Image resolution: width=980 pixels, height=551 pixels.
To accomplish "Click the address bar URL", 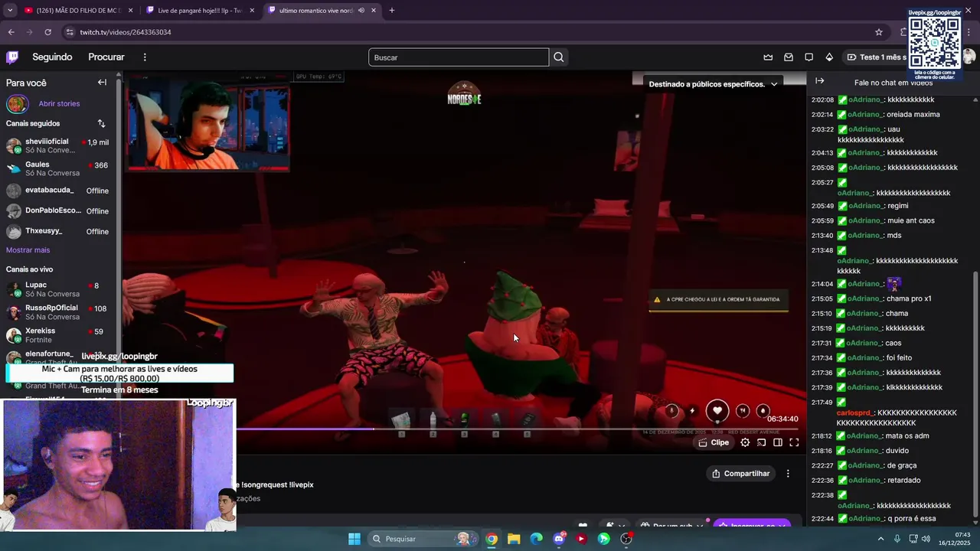I will coord(126,32).
